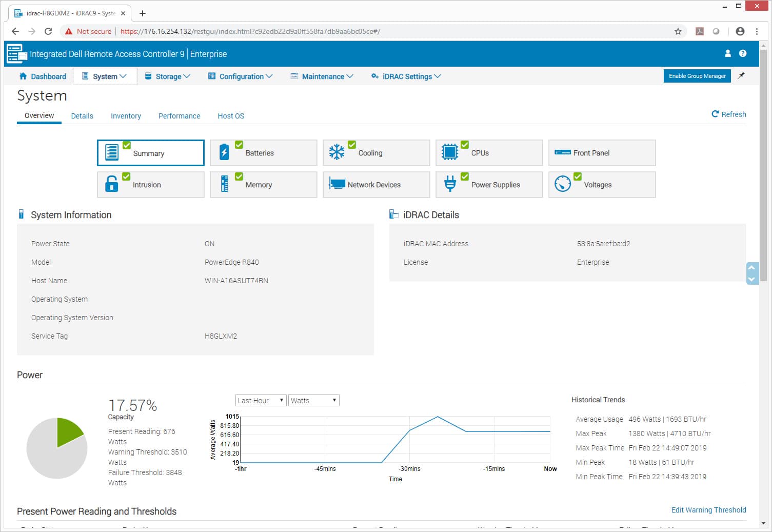The height and width of the screenshot is (532, 772).
Task: Click the page scroll-up arrow widget
Action: pyautogui.click(x=752, y=267)
